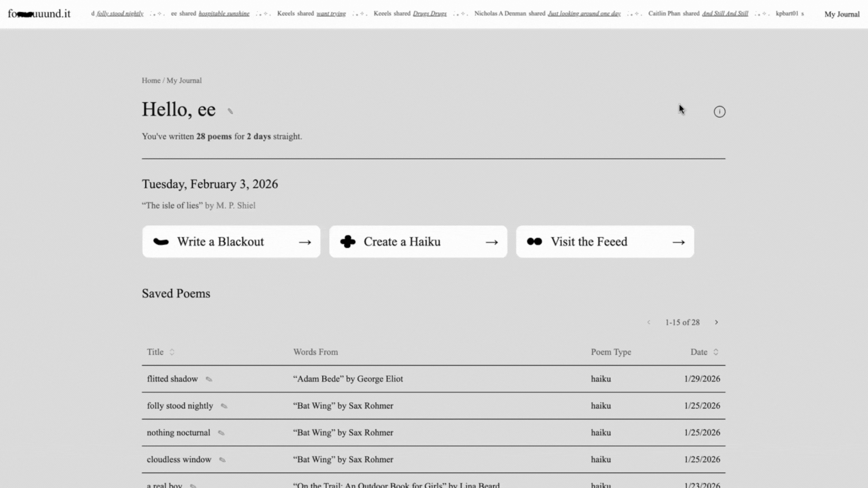
Task: Open Visit the Feed
Action: [604, 242]
